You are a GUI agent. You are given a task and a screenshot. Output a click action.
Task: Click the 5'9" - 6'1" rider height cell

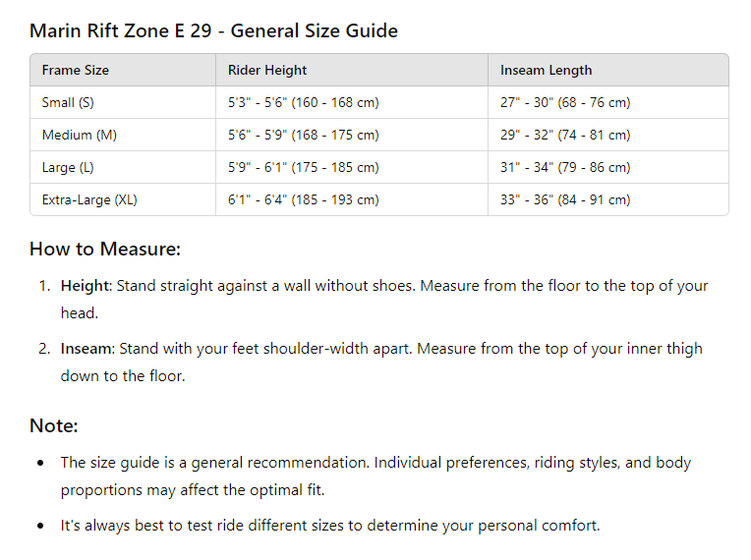tap(303, 167)
